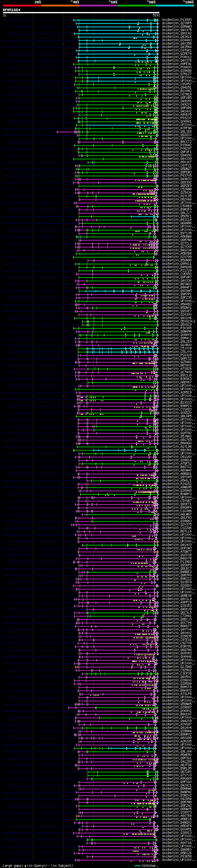
Task: Open hit UniRef100_Q40375
Action: 176,30
